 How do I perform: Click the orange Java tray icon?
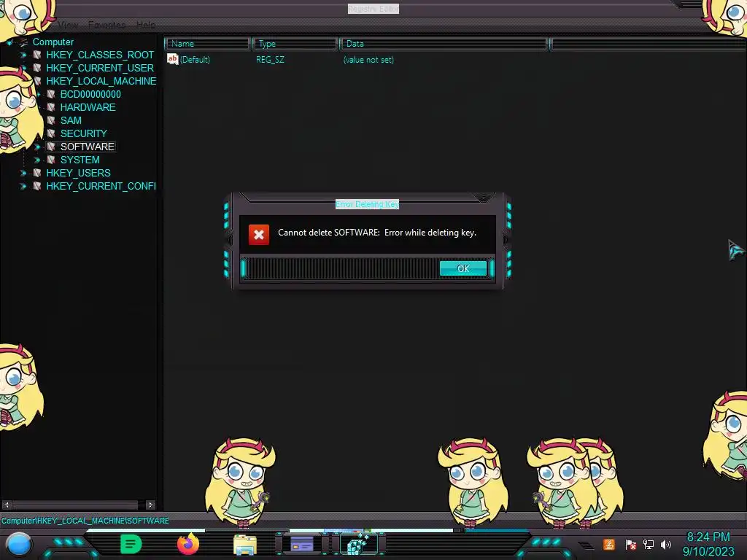pos(609,544)
